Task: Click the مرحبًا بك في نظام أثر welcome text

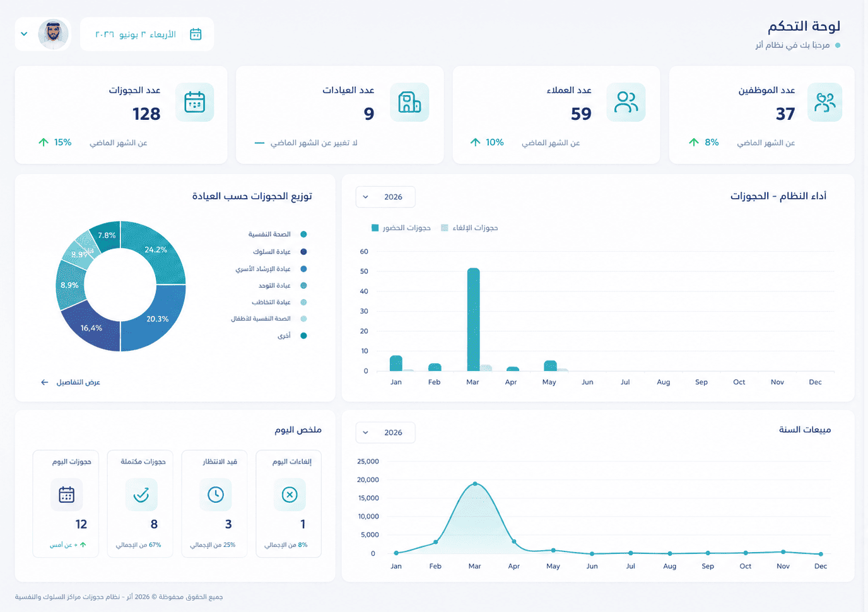Action: coord(792,45)
